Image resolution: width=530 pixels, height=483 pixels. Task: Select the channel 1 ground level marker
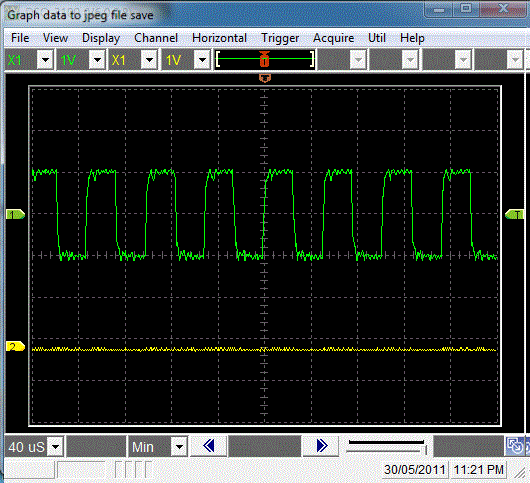pyautogui.click(x=16, y=214)
